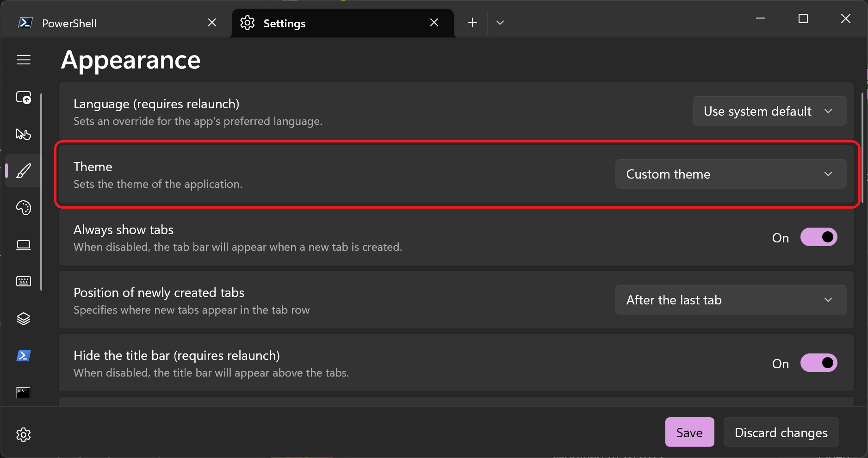868x458 pixels.
Task: Open the hamburger navigation menu
Action: click(x=24, y=60)
